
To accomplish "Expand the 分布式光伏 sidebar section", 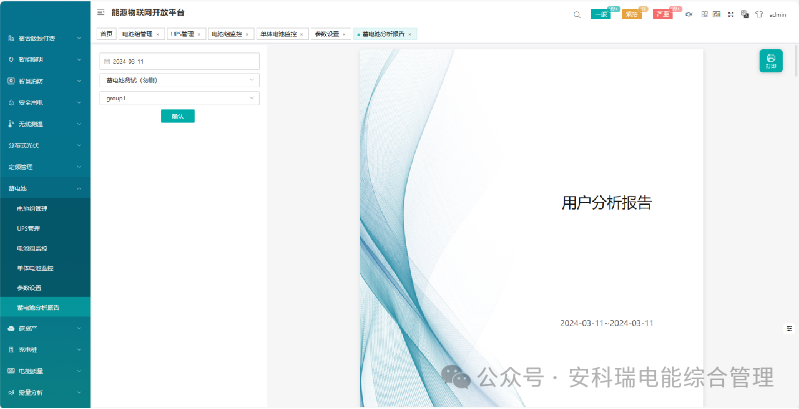I will pyautogui.click(x=45, y=145).
